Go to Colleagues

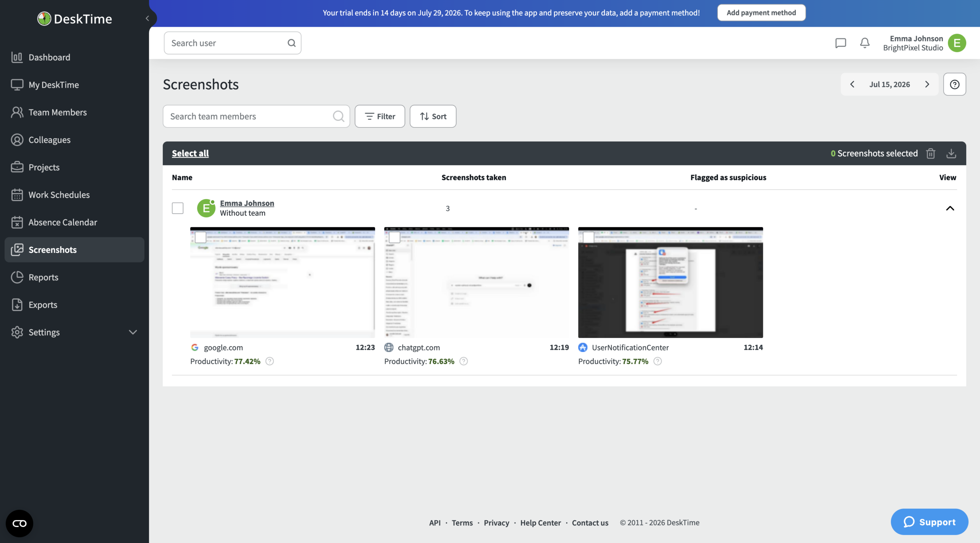74,140
